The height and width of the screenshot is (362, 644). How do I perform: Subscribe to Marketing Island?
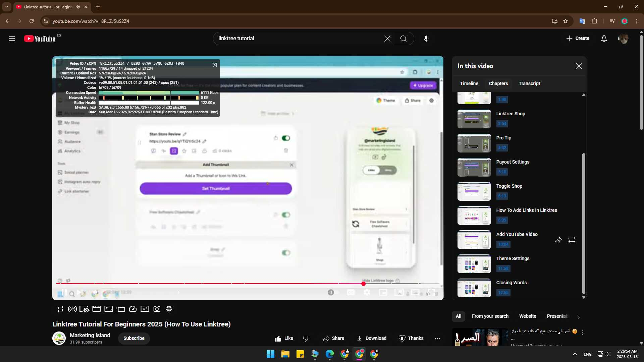coord(134,339)
